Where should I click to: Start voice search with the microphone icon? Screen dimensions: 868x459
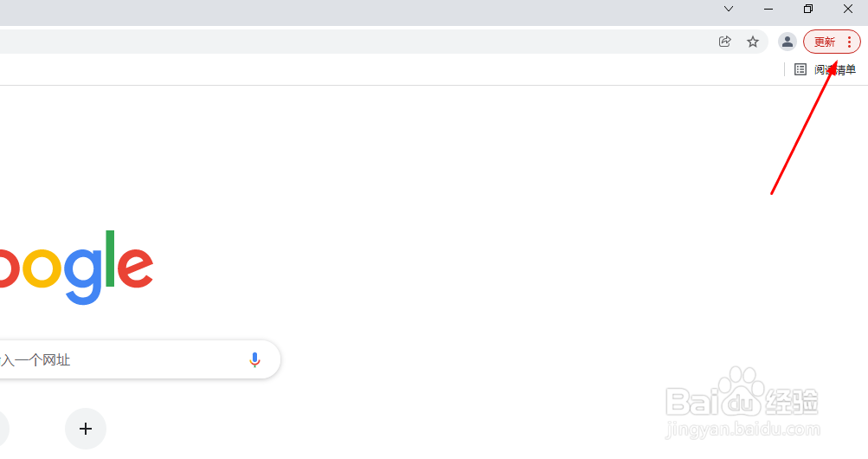[x=254, y=359]
